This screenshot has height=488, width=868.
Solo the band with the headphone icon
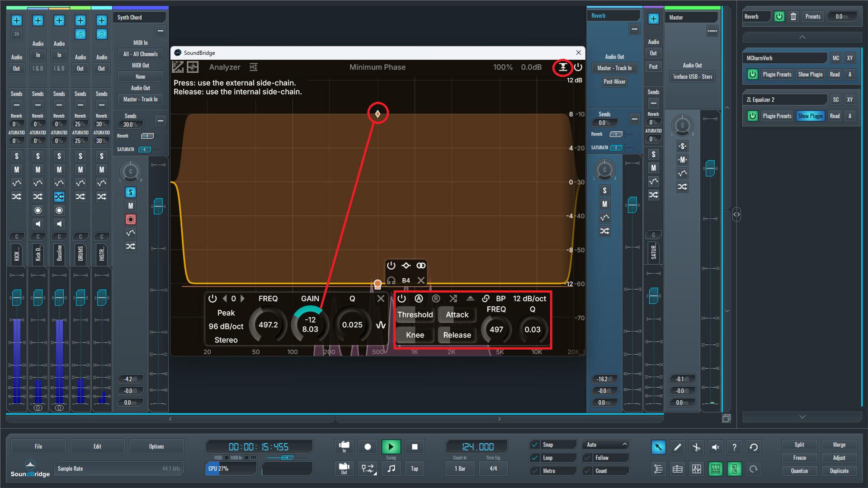pyautogui.click(x=391, y=280)
